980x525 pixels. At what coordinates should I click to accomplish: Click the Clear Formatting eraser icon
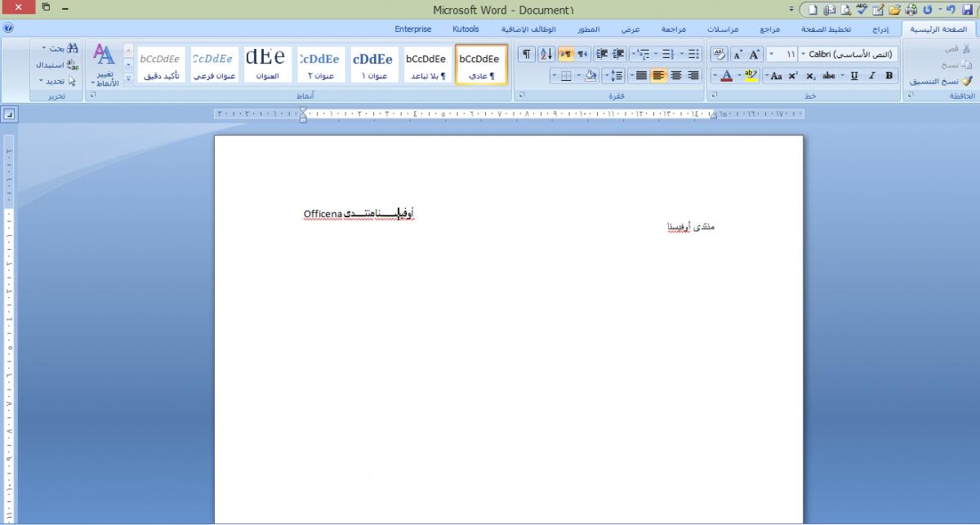(x=719, y=55)
